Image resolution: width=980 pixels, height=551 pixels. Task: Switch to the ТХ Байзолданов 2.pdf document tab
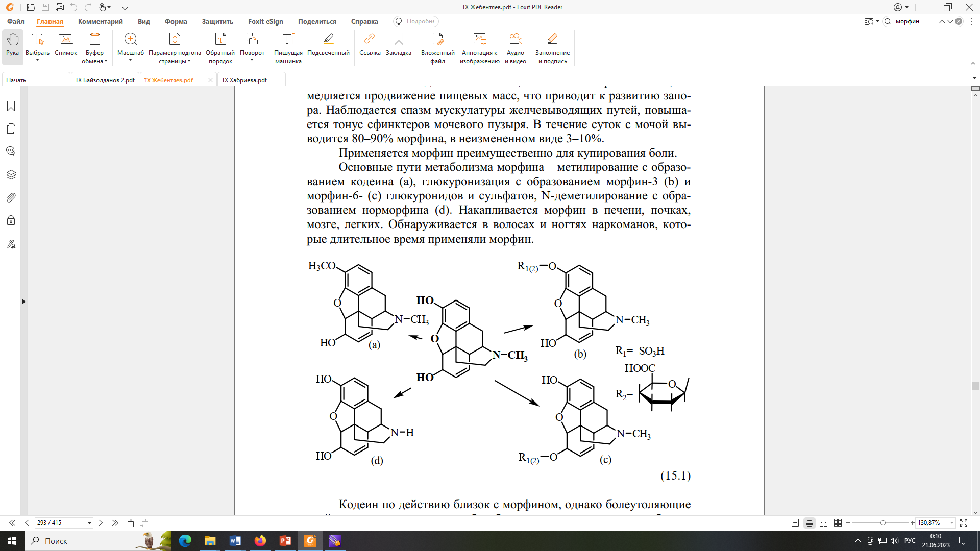[105, 80]
